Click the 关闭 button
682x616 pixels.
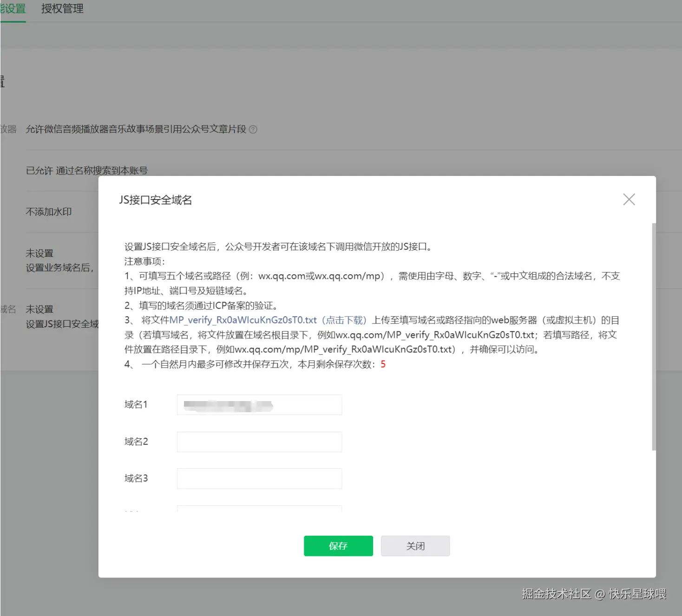point(415,546)
